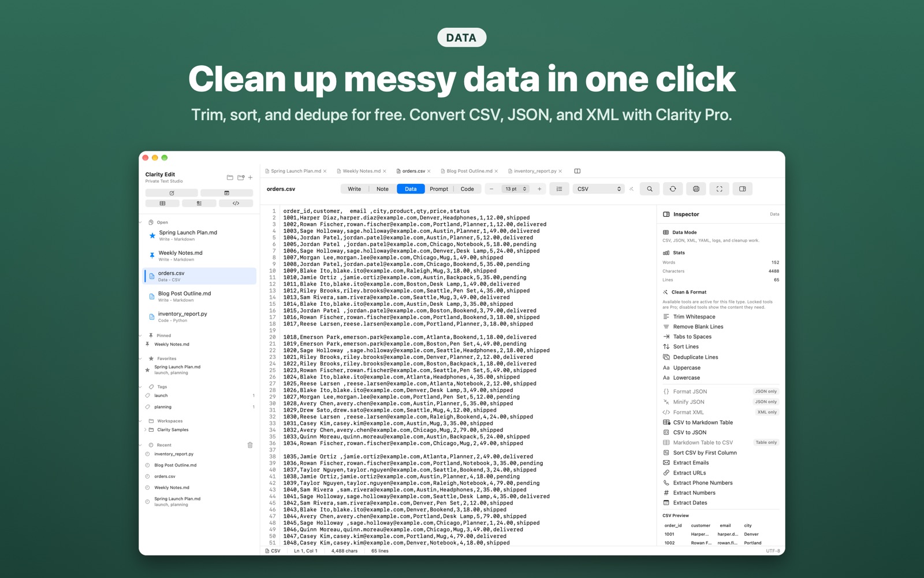Close the Weekly Notes.md tab

[385, 171]
